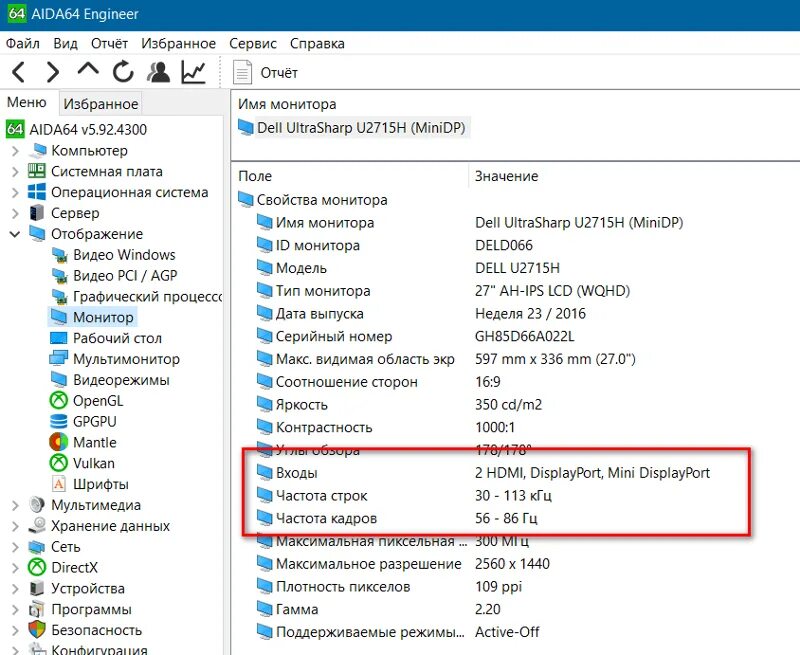Click the Отчёт toolbar button label
Image resolution: width=800 pixels, height=655 pixels.
click(x=279, y=73)
